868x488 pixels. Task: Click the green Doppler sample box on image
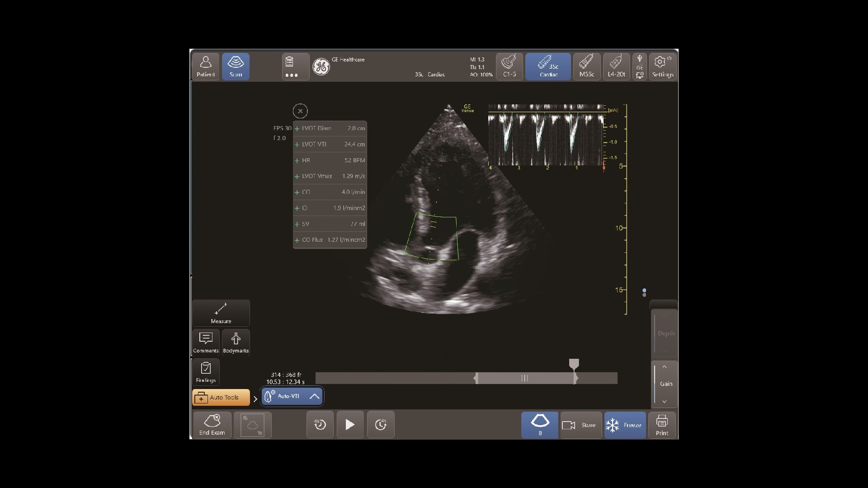coord(432,237)
